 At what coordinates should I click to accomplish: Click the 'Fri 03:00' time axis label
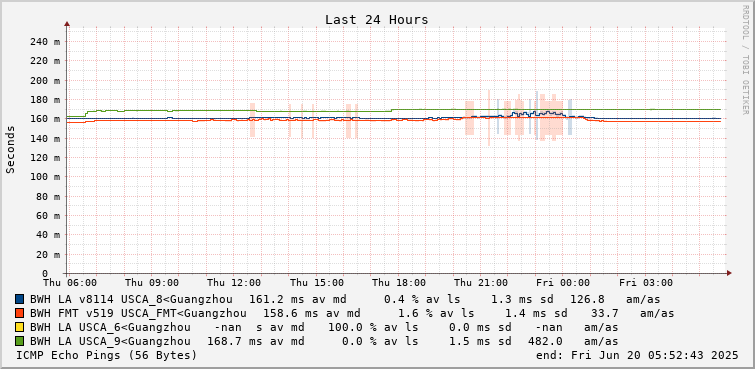point(646,283)
